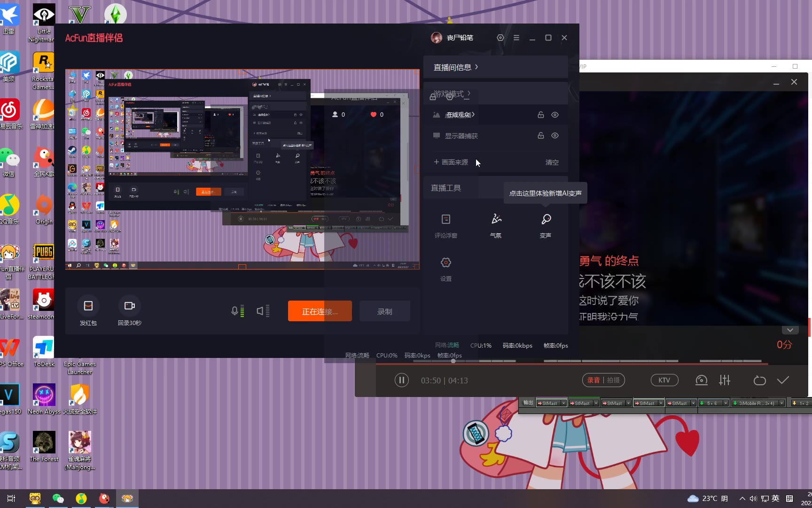
Task: Click the 发红包 red envelope icon
Action: [x=88, y=306]
